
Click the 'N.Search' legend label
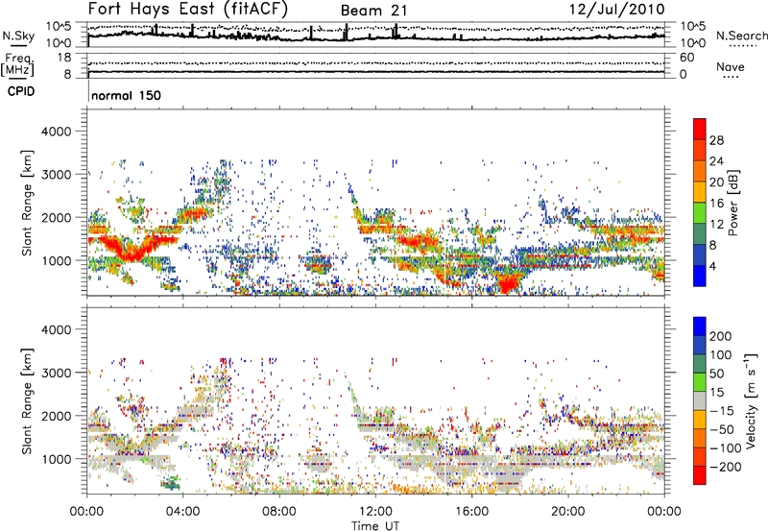(742, 36)
